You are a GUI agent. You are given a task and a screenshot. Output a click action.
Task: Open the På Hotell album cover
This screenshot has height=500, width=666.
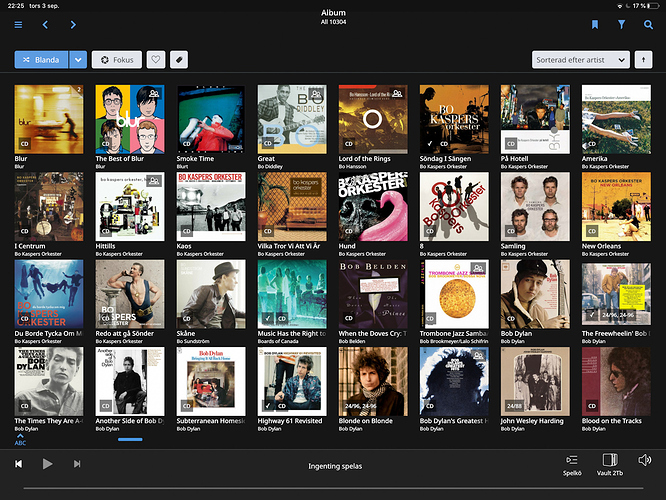[535, 119]
